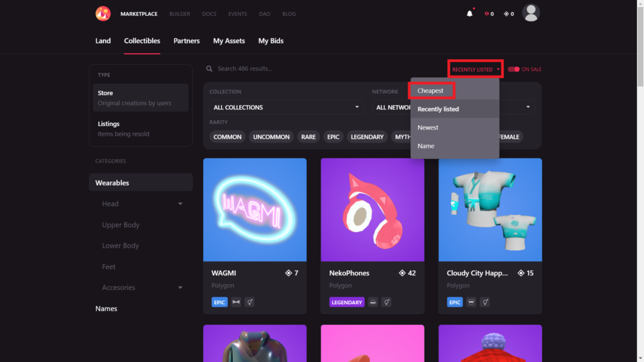Click the LEGENDARY badge on NekoPhones

point(347,302)
